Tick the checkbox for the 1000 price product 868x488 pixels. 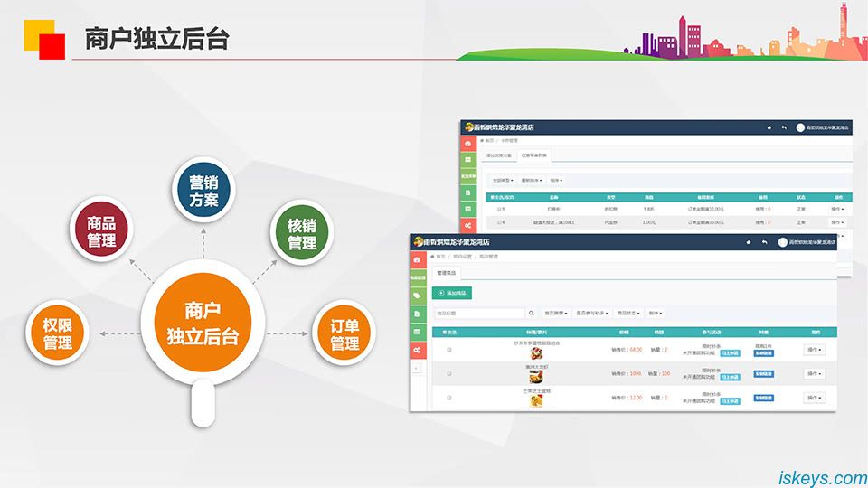pos(449,373)
